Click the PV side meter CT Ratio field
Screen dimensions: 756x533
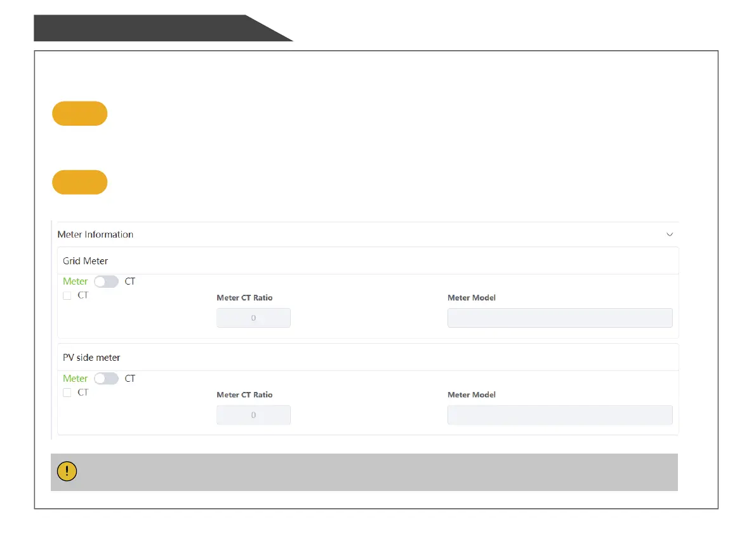click(x=254, y=415)
